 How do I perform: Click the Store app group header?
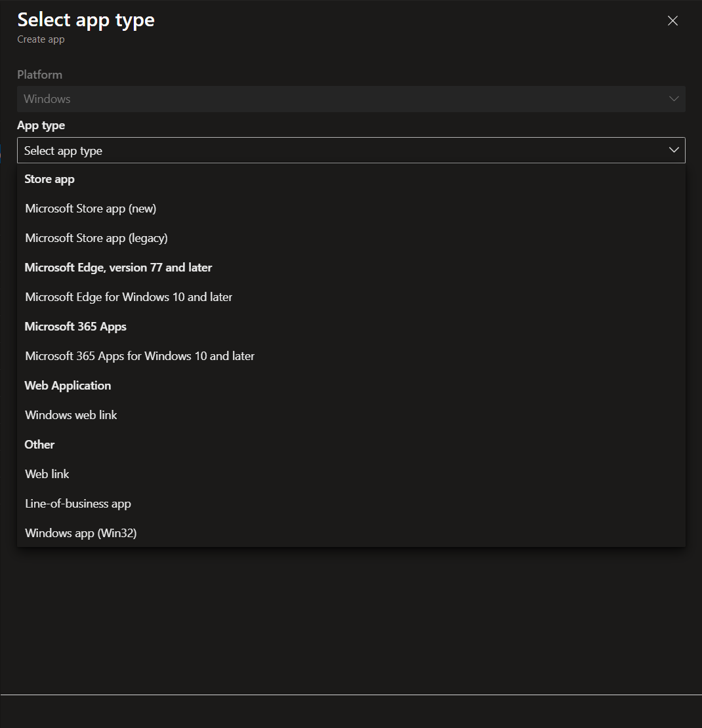coord(49,179)
